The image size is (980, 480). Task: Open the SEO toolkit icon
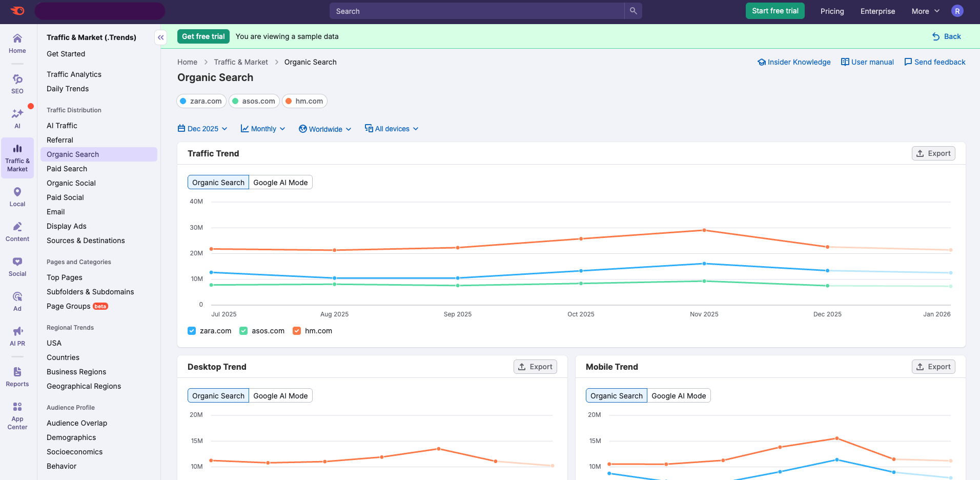tap(17, 84)
